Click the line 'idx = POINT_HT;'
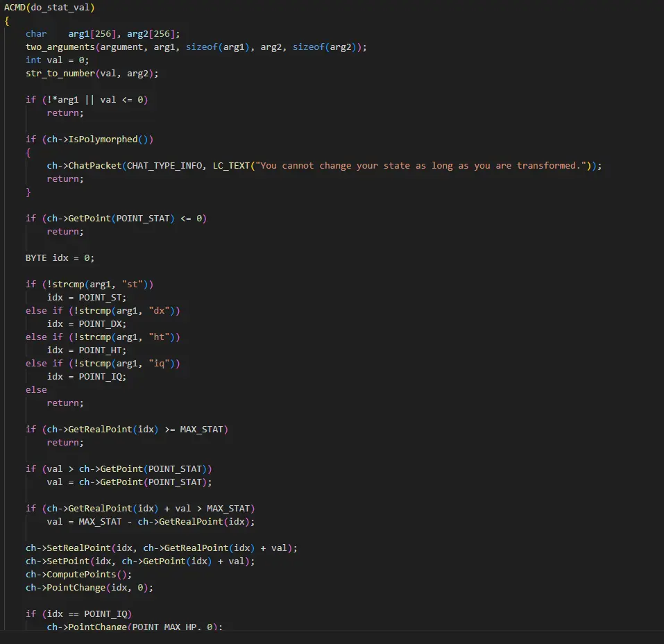Screen dimensions: 664x644 click(x=87, y=350)
